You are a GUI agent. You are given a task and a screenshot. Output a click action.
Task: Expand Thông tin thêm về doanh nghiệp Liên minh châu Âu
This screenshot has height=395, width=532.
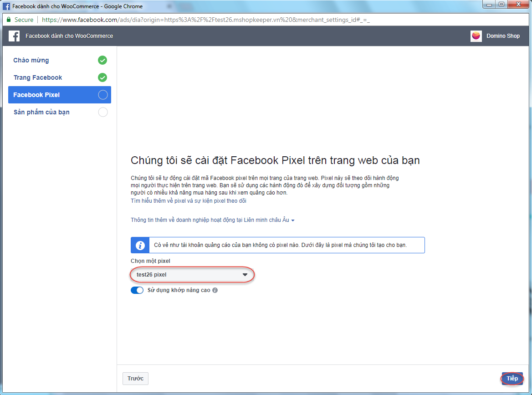pyautogui.click(x=212, y=220)
